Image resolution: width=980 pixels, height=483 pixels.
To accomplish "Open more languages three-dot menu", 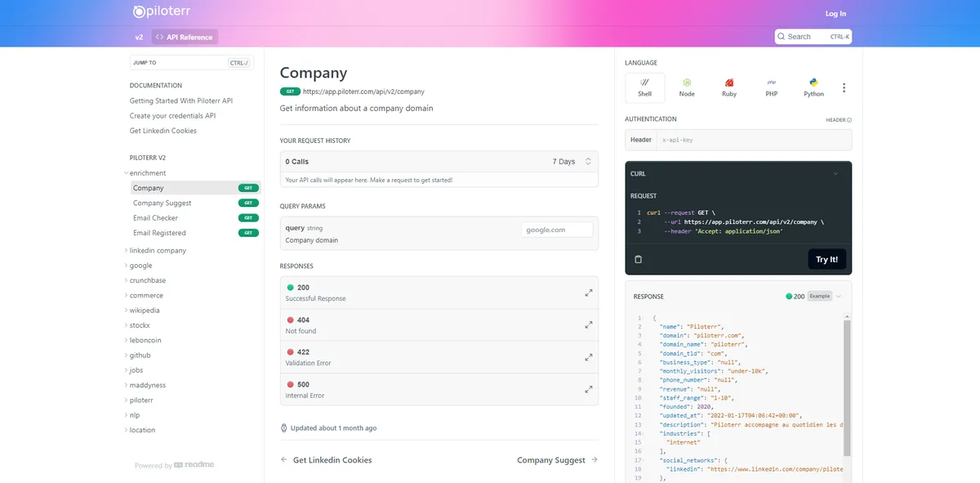I will pos(844,88).
